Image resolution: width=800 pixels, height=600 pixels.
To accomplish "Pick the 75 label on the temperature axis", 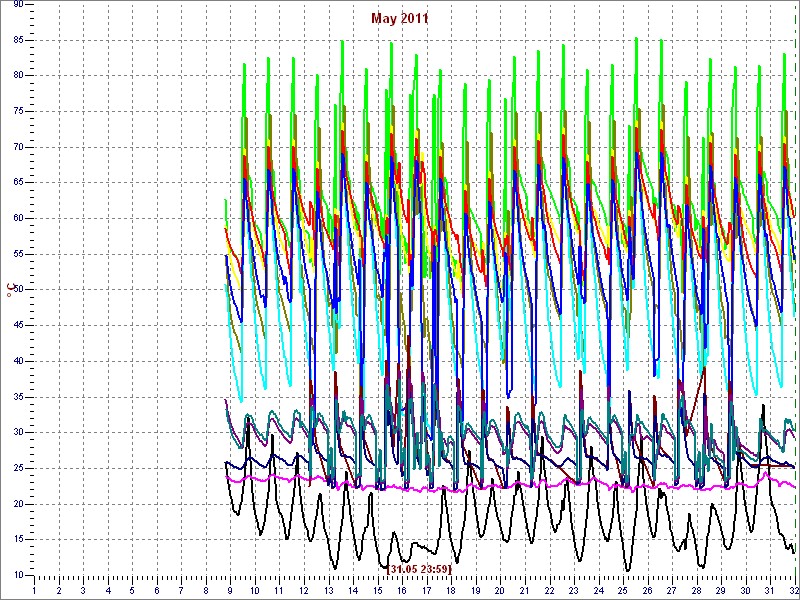I will [x=18, y=111].
